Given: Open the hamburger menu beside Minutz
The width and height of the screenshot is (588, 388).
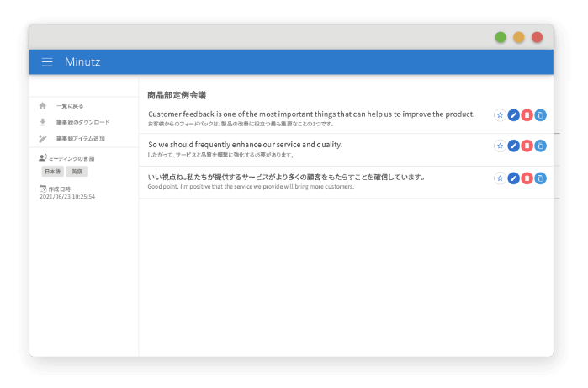Looking at the screenshot, I should point(47,62).
